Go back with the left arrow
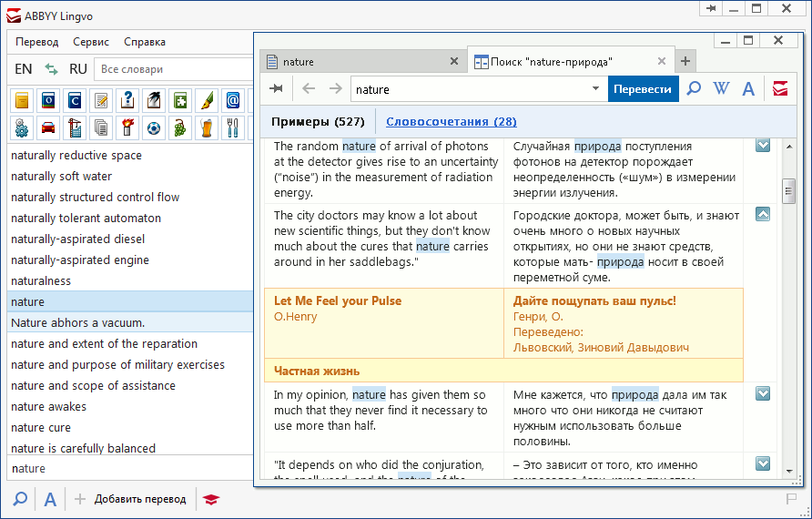Image resolution: width=812 pixels, height=519 pixels. 309,88
